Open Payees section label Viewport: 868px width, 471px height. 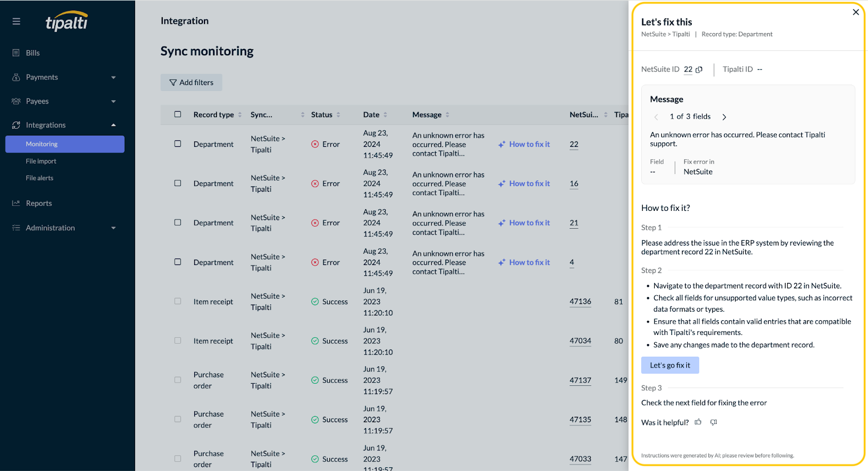pyautogui.click(x=37, y=101)
